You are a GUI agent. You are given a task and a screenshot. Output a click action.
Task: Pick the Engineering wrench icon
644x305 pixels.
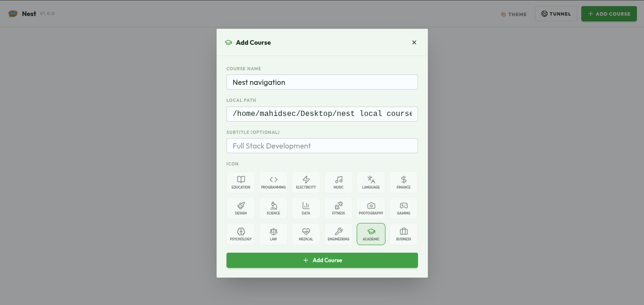tap(338, 234)
